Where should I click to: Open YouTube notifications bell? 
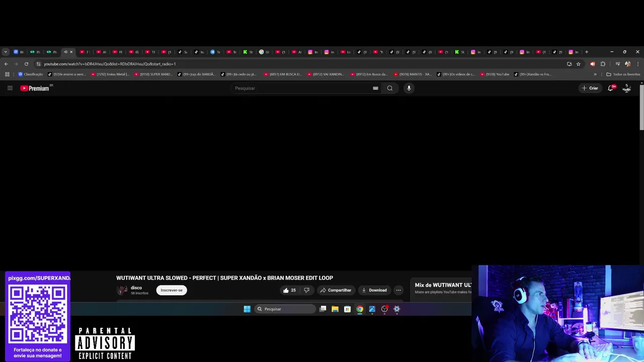click(611, 88)
